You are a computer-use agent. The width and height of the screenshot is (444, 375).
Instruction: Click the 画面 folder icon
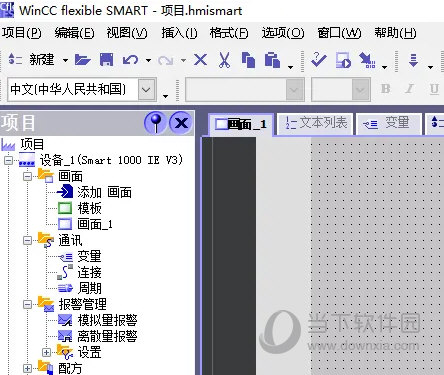click(x=45, y=176)
